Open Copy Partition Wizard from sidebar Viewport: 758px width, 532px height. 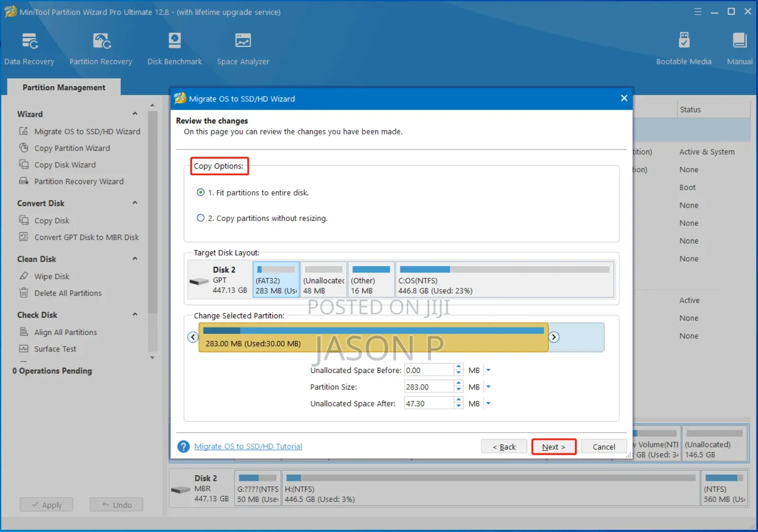pyautogui.click(x=72, y=148)
